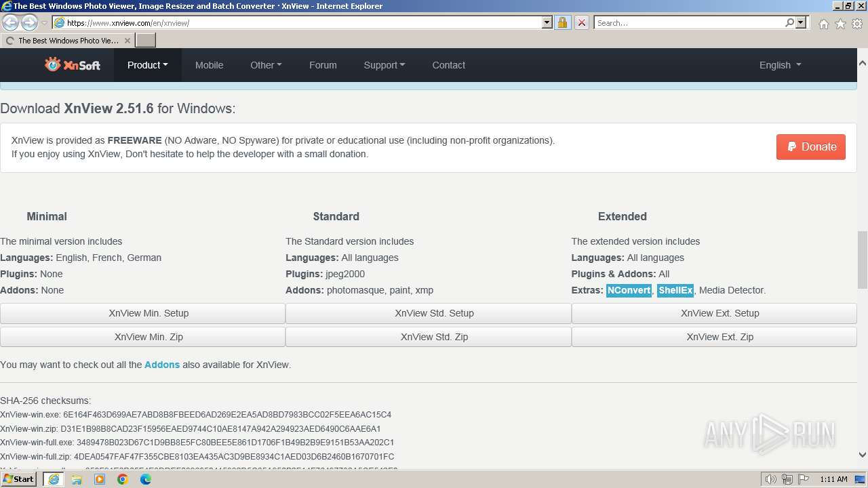Open the English language dropdown
This screenshot has width=868, height=488.
780,65
